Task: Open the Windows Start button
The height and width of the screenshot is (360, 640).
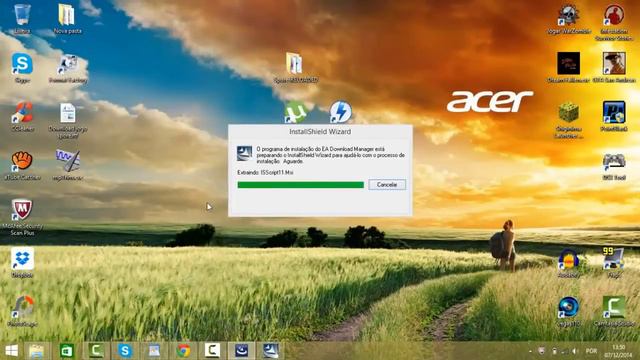Action: [11, 351]
